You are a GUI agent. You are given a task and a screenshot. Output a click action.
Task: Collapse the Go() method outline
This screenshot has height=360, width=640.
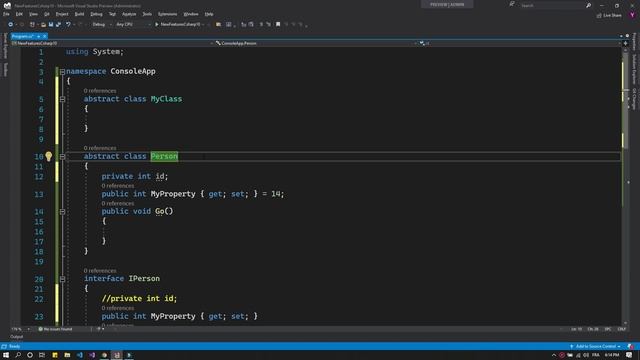click(x=62, y=211)
